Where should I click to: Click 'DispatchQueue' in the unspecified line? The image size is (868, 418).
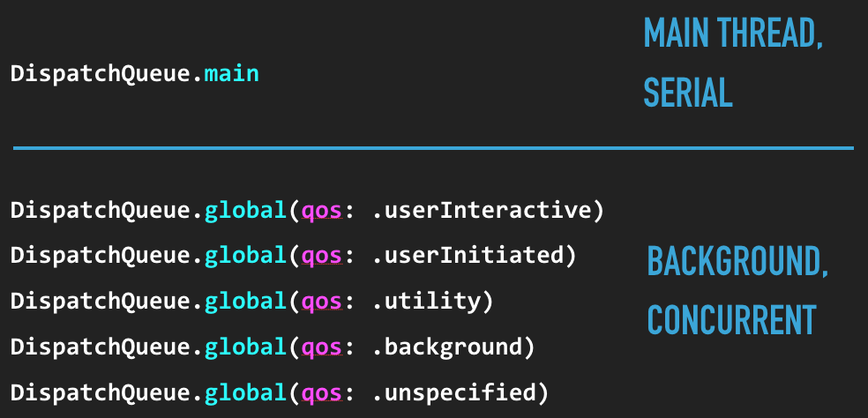coord(101,393)
